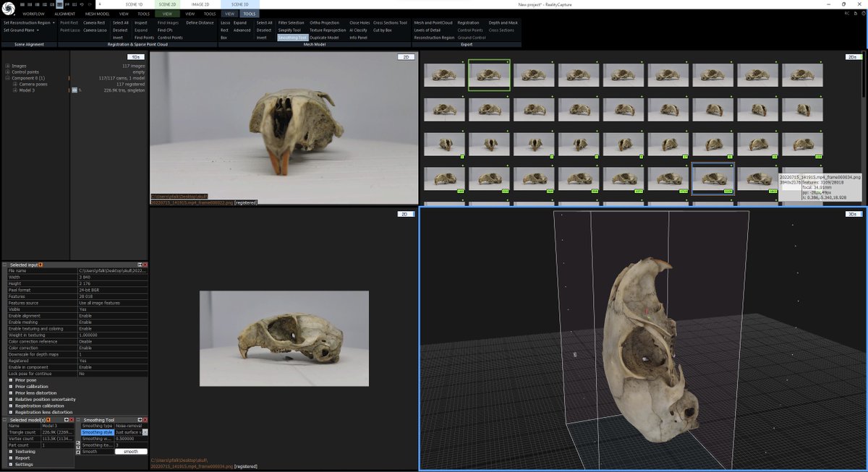The height and width of the screenshot is (472, 868).
Task: Click the RC account icon at top right
Action: (846, 14)
